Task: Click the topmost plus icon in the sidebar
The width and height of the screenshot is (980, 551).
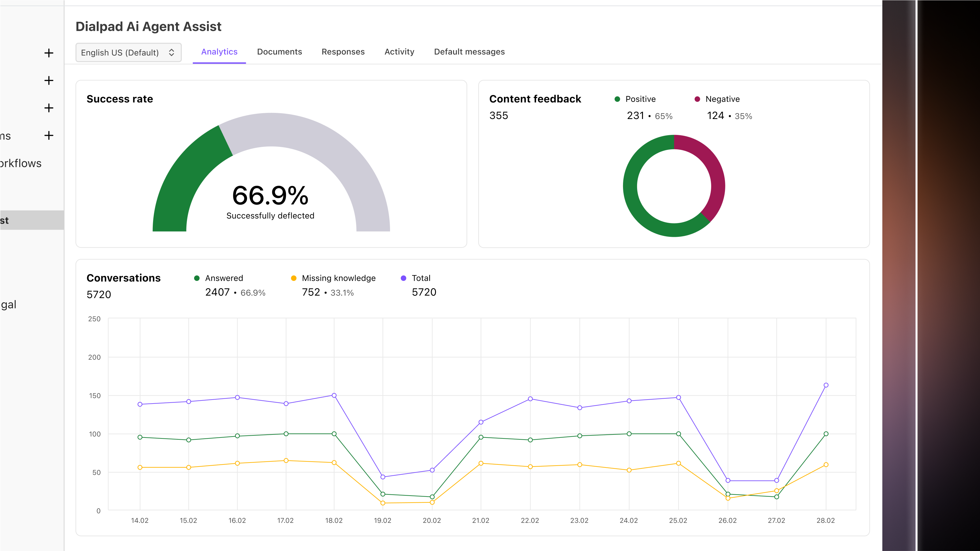Action: pos(49,53)
